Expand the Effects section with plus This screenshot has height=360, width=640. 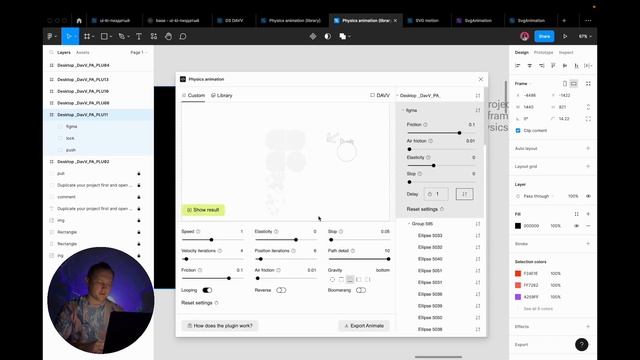point(588,327)
